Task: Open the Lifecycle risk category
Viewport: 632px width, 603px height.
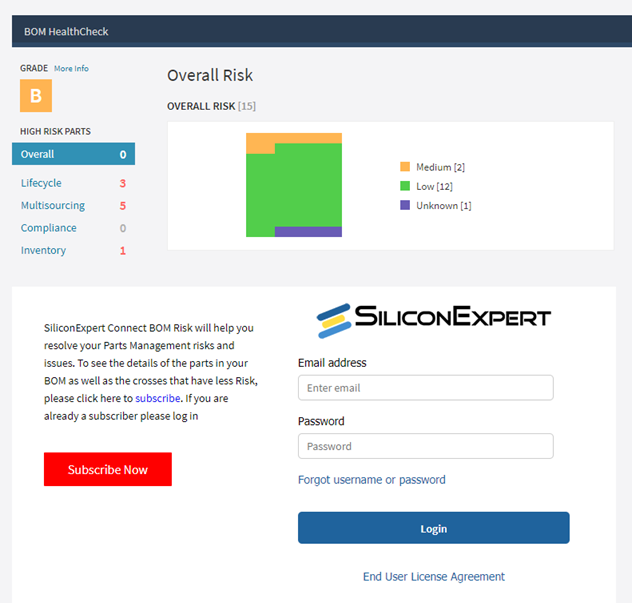Action: (41, 183)
